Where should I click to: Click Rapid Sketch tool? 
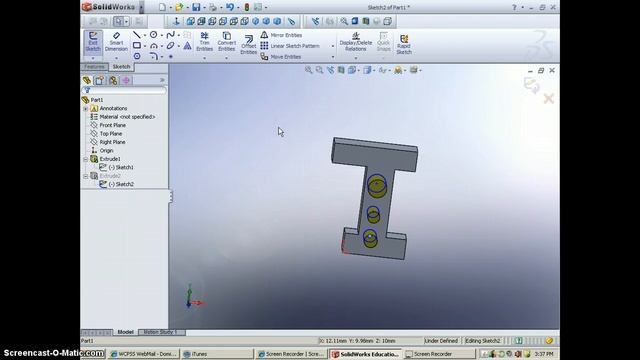click(404, 44)
